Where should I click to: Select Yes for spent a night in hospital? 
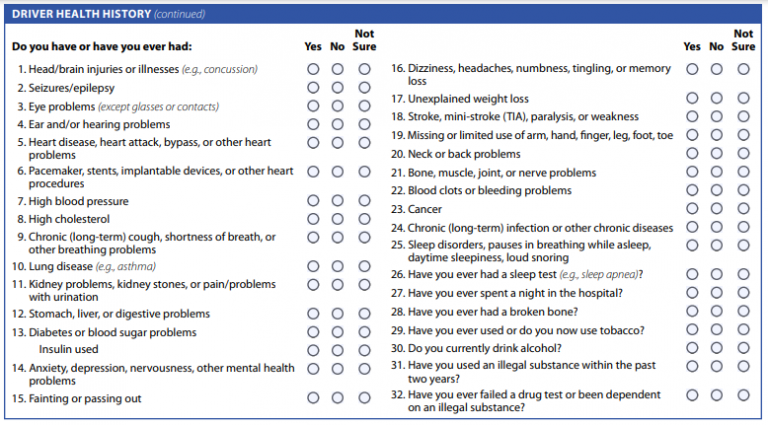click(x=692, y=293)
